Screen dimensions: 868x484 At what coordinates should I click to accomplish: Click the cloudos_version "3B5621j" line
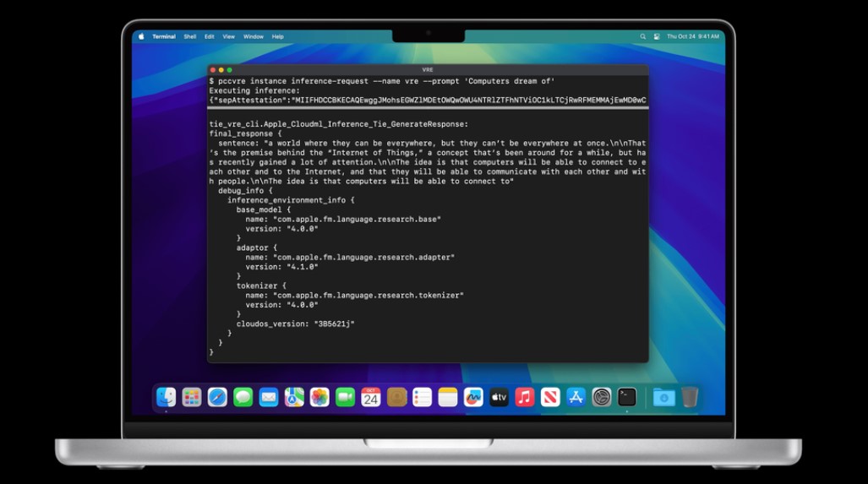pyautogui.click(x=295, y=324)
